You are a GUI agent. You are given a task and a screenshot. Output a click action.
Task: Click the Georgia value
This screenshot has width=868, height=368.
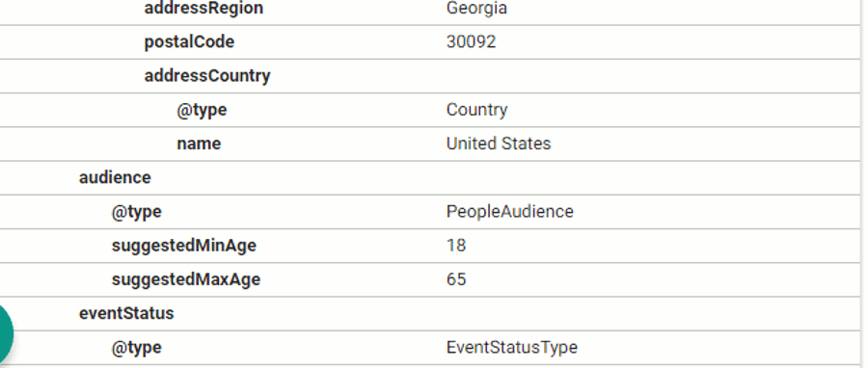coord(476,9)
